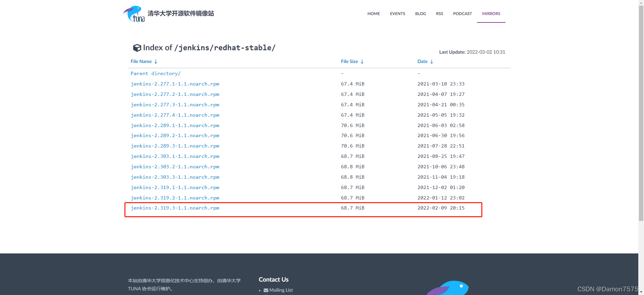The width and height of the screenshot is (644, 295).
Task: Go to the BLOG page
Action: pos(421,14)
